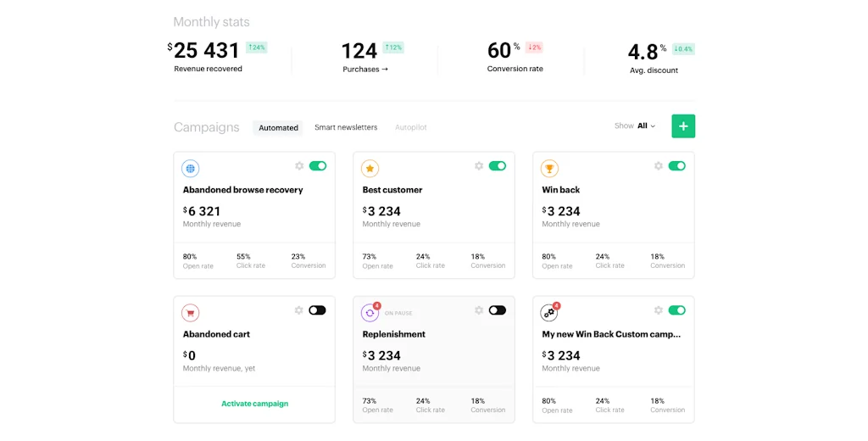The image size is (868, 441).
Task: Select the Automated campaigns tab
Action: coord(278,127)
